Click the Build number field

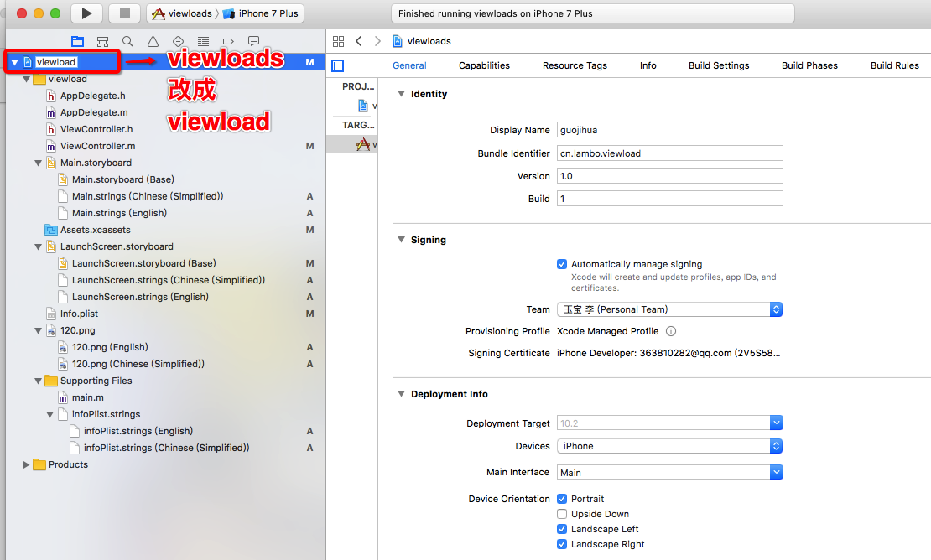click(670, 198)
